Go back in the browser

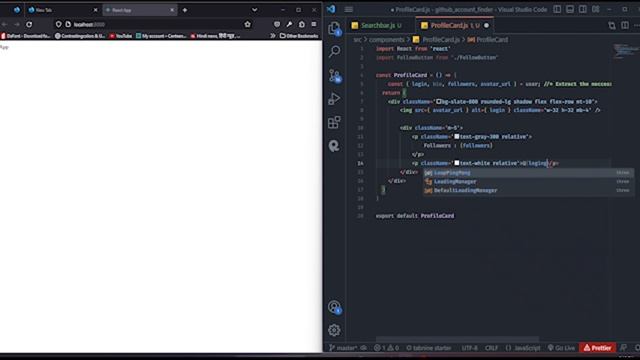tap(4, 24)
